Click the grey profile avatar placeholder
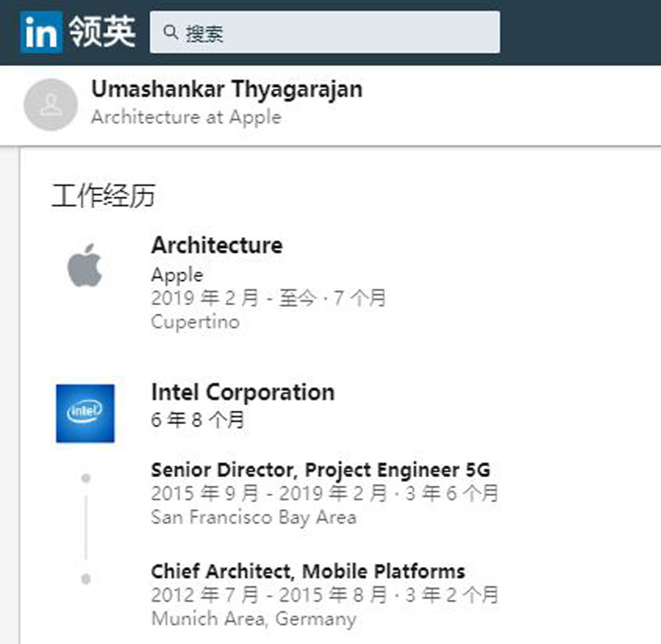This screenshot has width=661, height=644. [50, 104]
